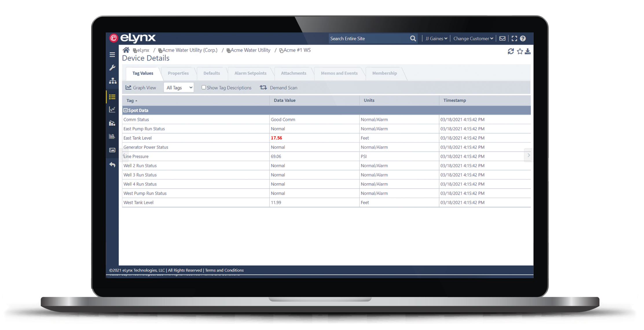Click the Search Entire Site field
644x330 pixels.
(368, 38)
